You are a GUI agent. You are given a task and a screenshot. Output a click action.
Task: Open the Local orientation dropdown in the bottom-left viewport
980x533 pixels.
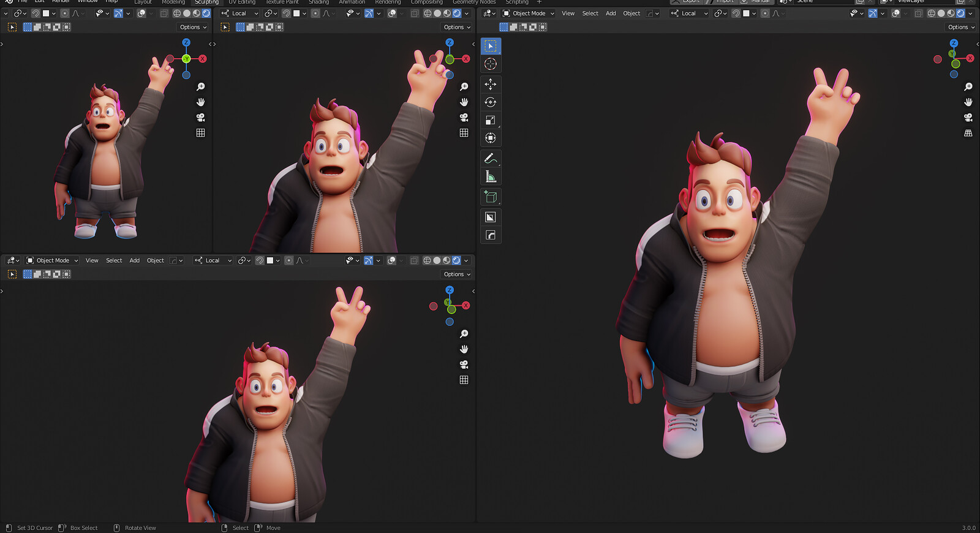click(x=213, y=260)
